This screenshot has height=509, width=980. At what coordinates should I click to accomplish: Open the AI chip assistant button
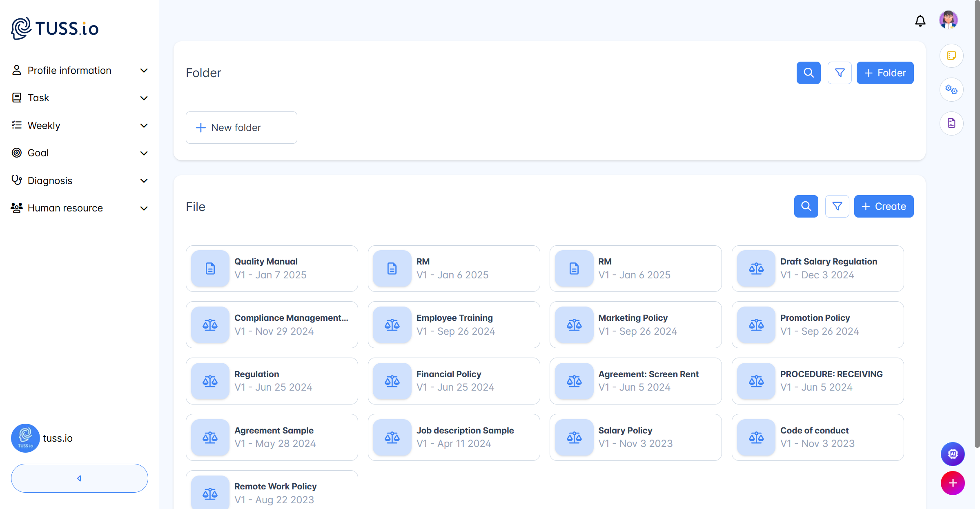953,454
